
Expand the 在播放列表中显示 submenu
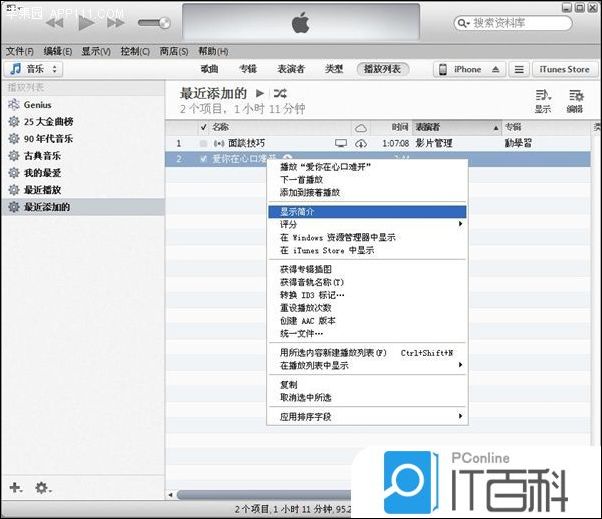point(367,365)
